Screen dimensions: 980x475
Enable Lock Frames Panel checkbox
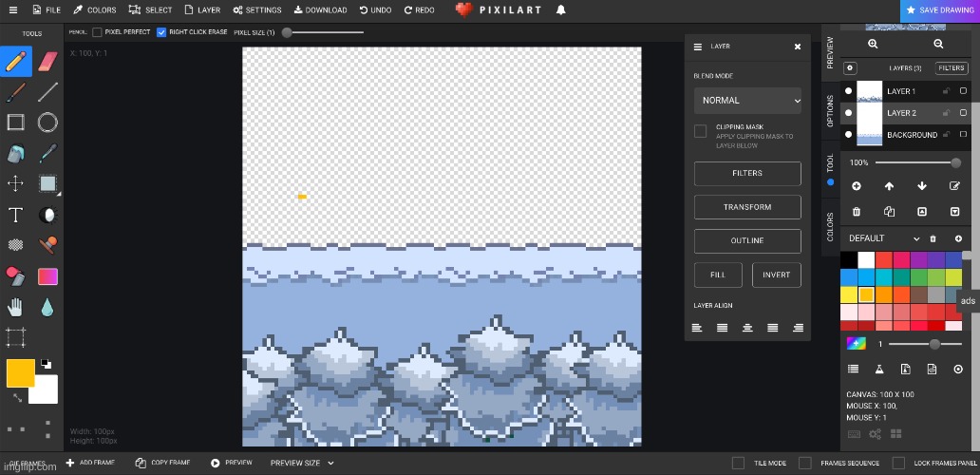click(x=898, y=464)
